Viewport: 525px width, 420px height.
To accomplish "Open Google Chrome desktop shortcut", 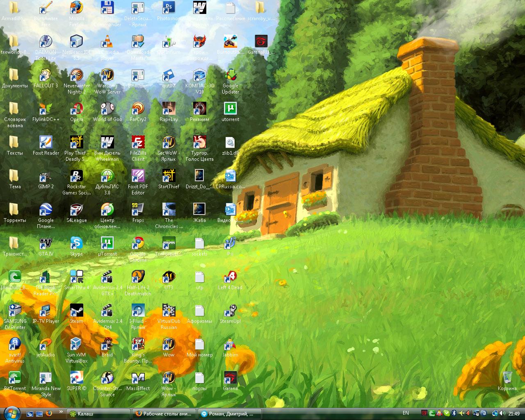I will [x=138, y=249].
